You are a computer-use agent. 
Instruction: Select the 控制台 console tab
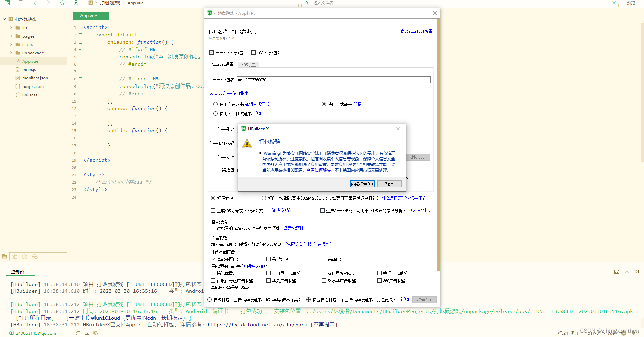pos(17,272)
